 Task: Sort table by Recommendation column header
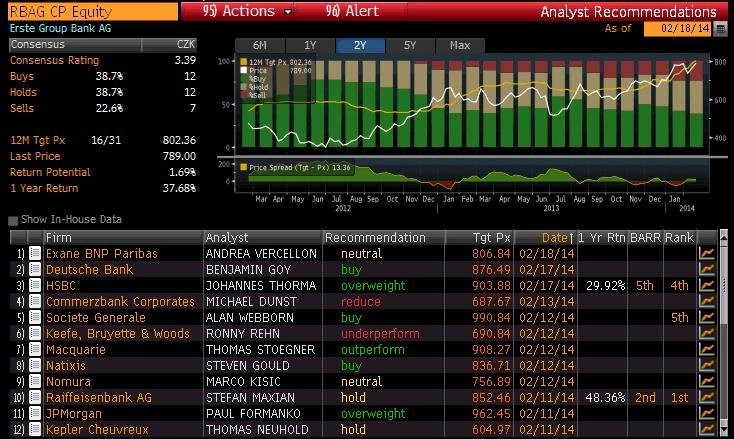(x=384, y=238)
